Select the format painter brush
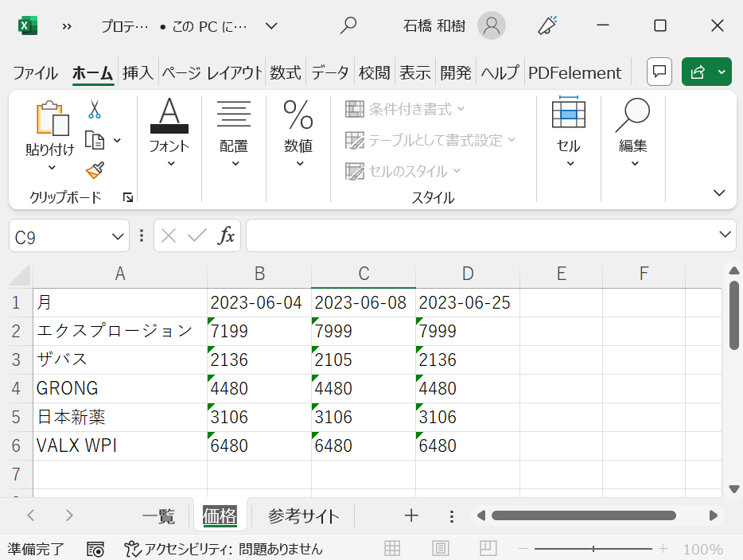The width and height of the screenshot is (743, 560). pos(95,170)
